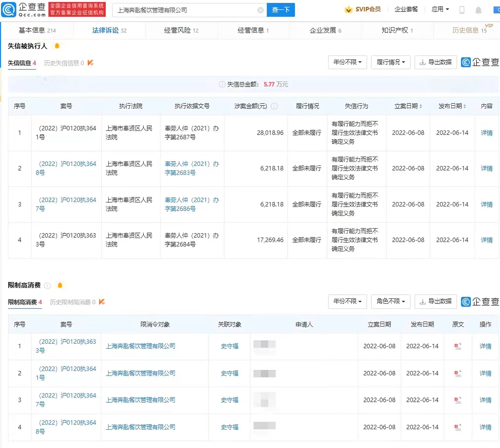Open the mobile phone icon in header
This screenshot has height=448, width=500.
[462, 10]
